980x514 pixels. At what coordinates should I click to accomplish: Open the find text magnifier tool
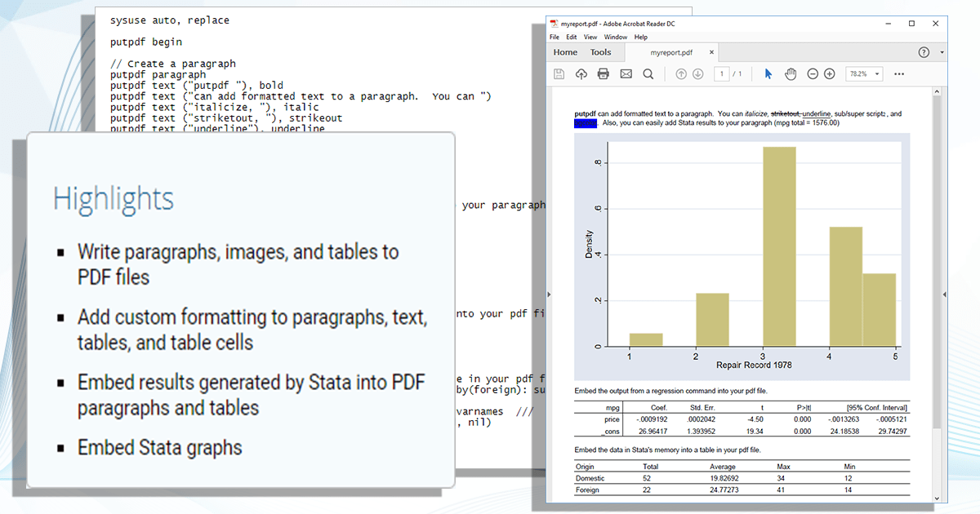tap(648, 74)
